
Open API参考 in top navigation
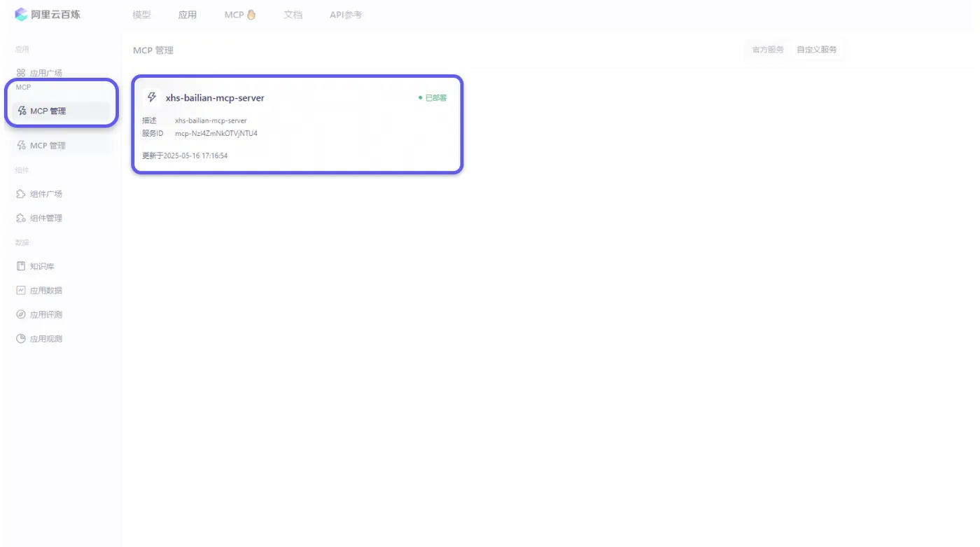pyautogui.click(x=346, y=15)
